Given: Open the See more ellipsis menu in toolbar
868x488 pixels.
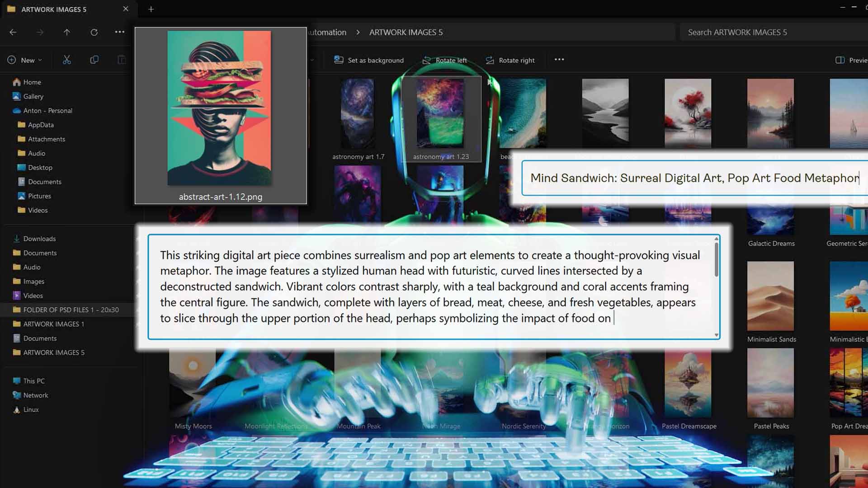Looking at the screenshot, I should (x=559, y=59).
